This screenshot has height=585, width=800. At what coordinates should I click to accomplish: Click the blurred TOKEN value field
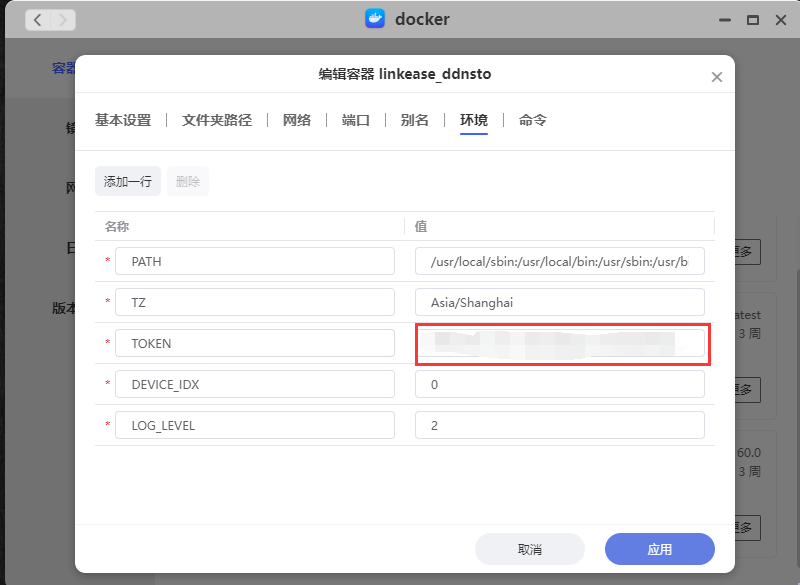[x=560, y=343]
